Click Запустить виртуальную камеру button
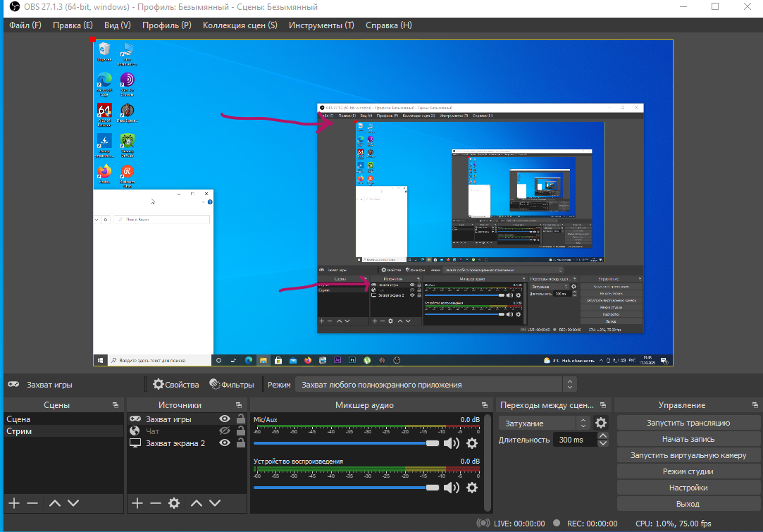Screen dimensions: 763x532 (x=688, y=455)
